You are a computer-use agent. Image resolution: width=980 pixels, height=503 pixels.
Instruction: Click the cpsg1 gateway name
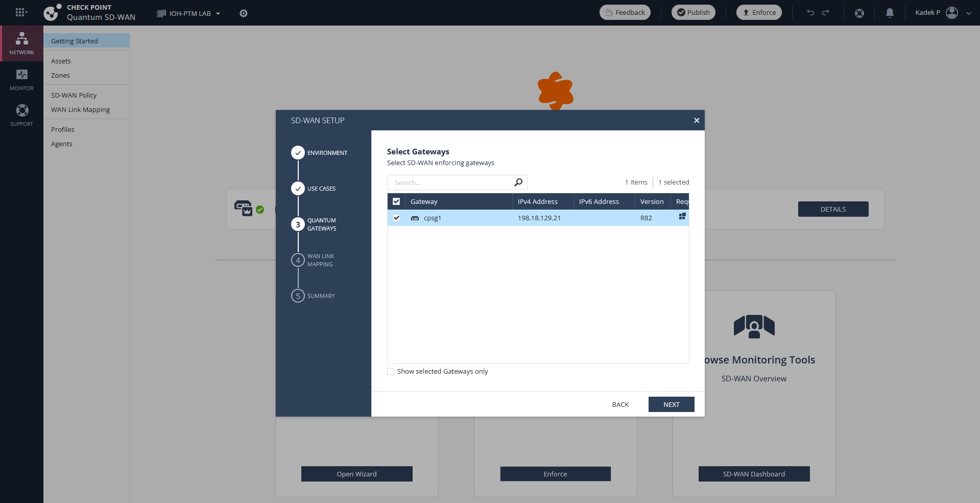click(433, 218)
